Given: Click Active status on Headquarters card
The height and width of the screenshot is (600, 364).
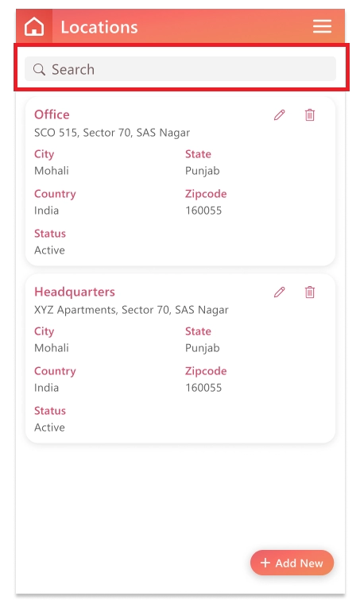Looking at the screenshot, I should pyautogui.click(x=49, y=427).
